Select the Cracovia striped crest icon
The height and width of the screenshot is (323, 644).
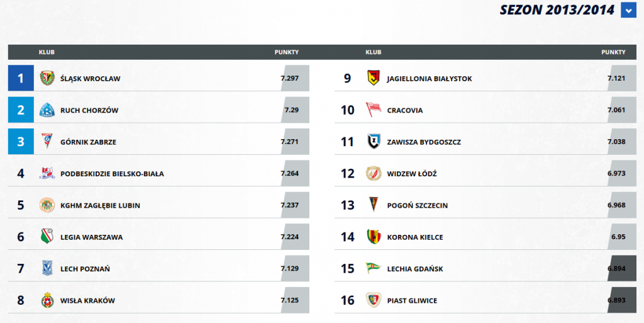pyautogui.click(x=374, y=110)
